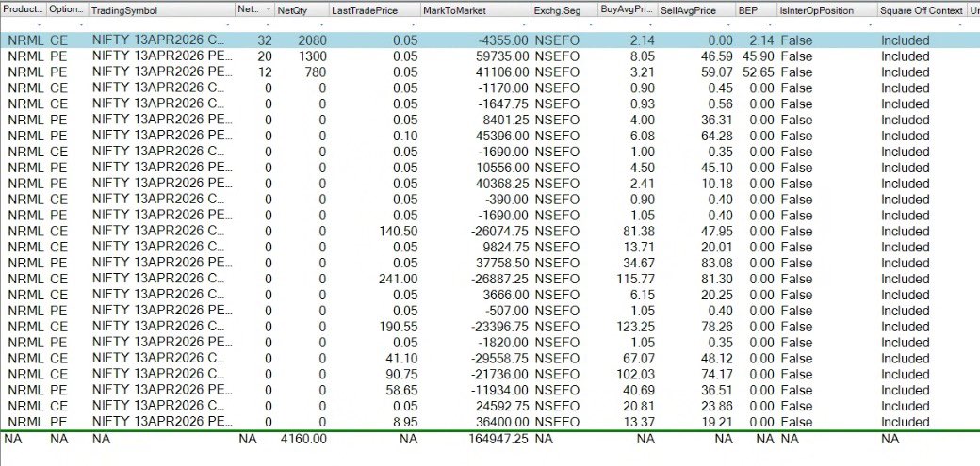Select the LastTradePrice cell 8.95

point(405,423)
